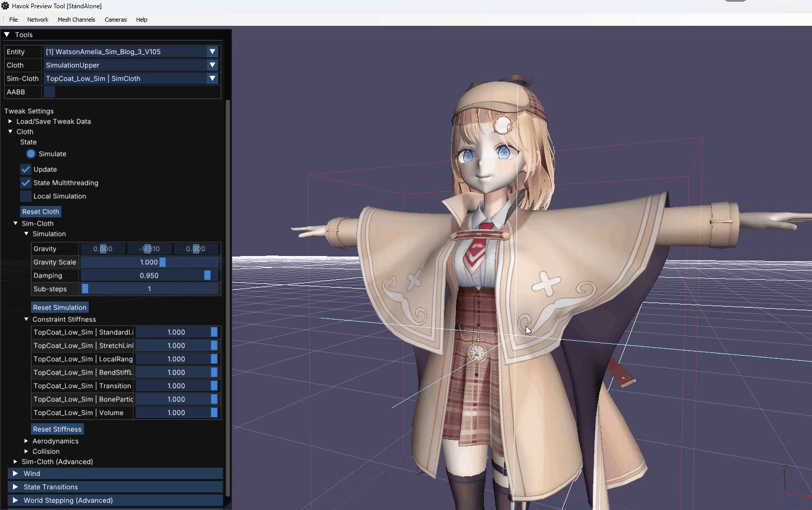Click the Transition stiffness slider
Screen dimensions: 812x510
176,386
